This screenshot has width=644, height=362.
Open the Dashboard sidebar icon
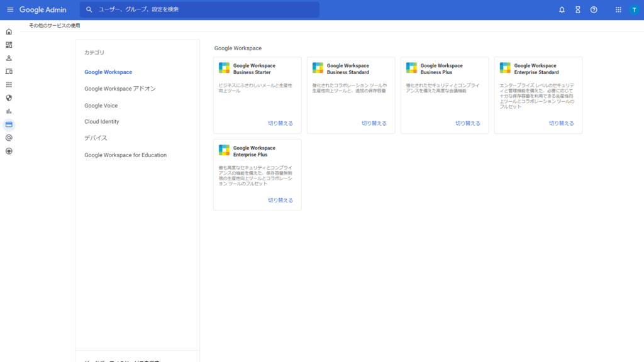[x=9, y=45]
